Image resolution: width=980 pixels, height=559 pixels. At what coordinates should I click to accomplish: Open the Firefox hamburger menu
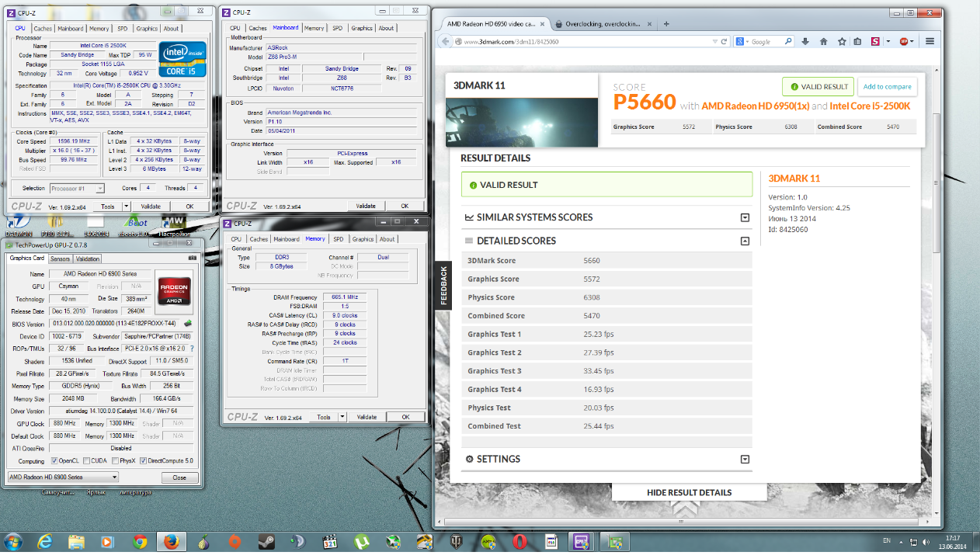point(930,41)
